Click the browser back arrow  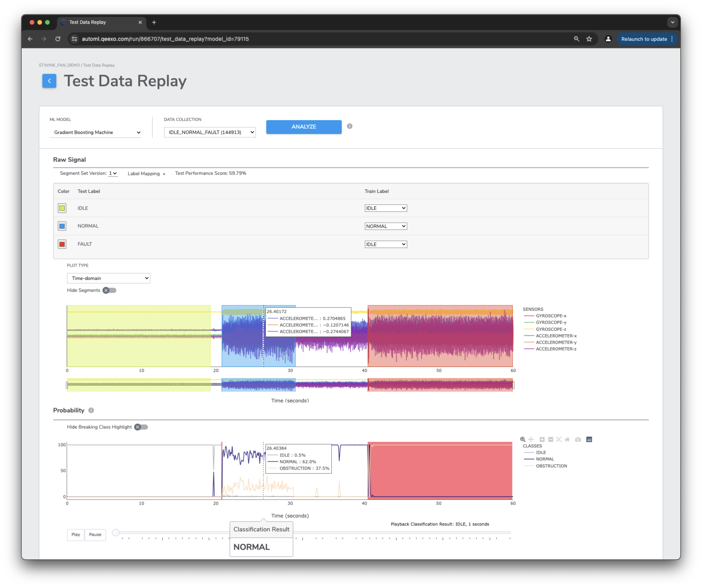point(30,39)
